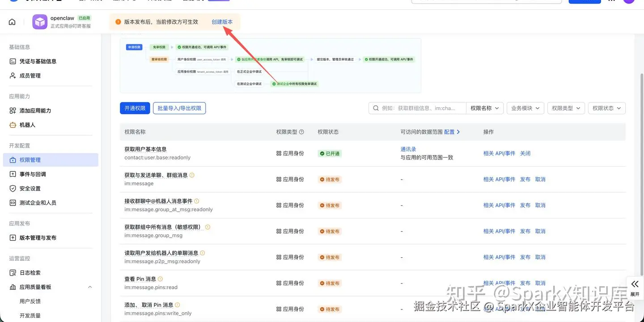The width and height of the screenshot is (644, 322).
Task: Open the purple openclaw app icon
Action: (x=40, y=22)
